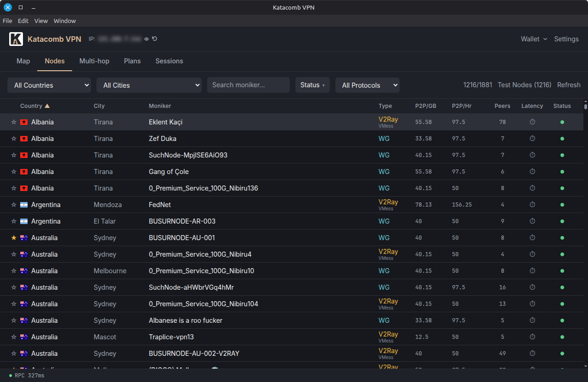Test latency of Gang of Çole node
This screenshot has width=588, height=382.
532,172
